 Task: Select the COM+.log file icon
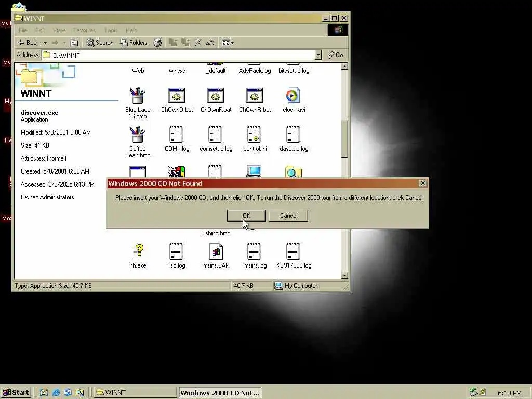click(x=177, y=135)
